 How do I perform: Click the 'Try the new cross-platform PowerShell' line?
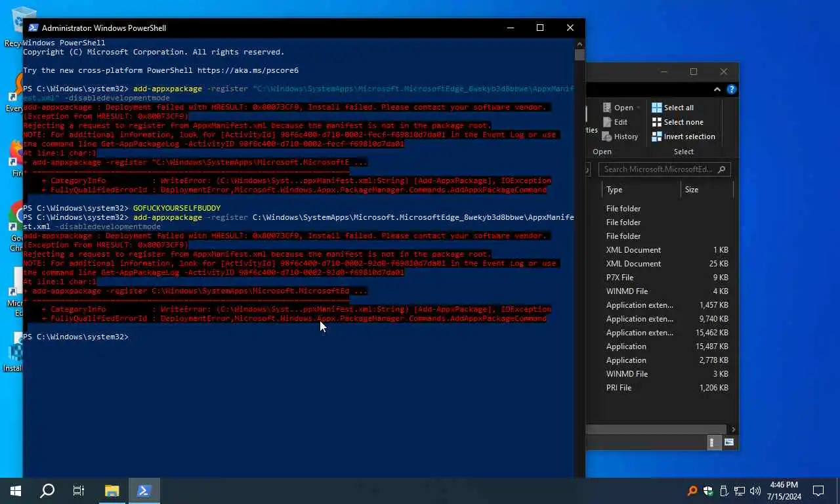(161, 70)
